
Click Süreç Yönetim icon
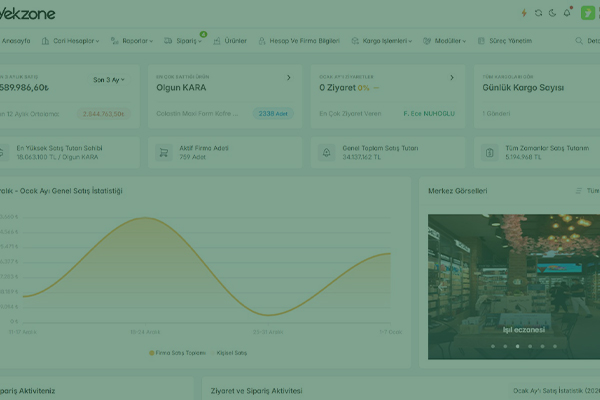pos(481,41)
